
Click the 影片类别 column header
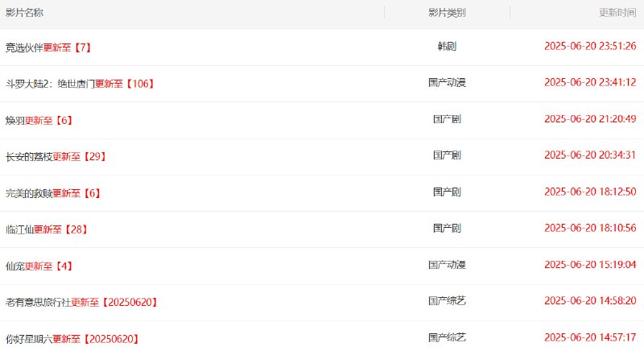(x=447, y=13)
